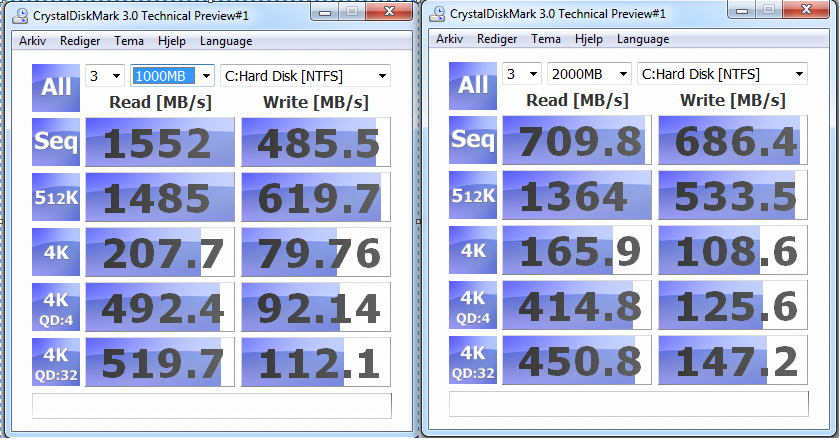
Task: Click the 4K write result 79.76
Action: point(316,252)
